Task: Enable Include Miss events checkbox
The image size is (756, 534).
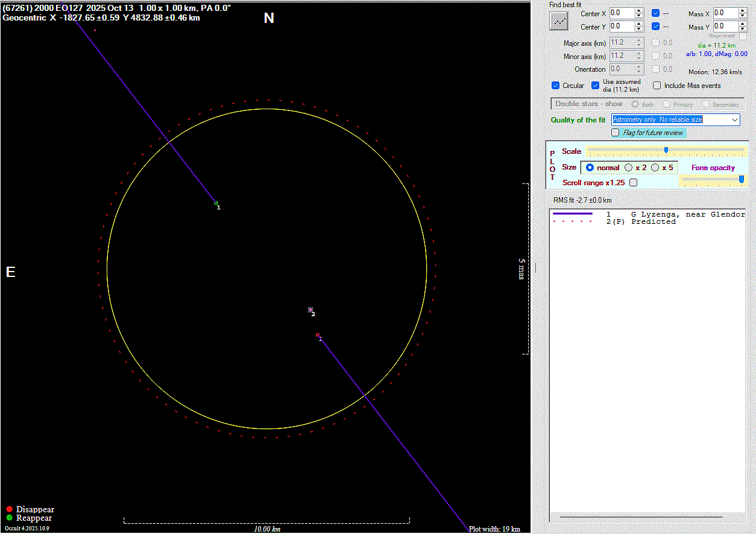Action: click(657, 86)
